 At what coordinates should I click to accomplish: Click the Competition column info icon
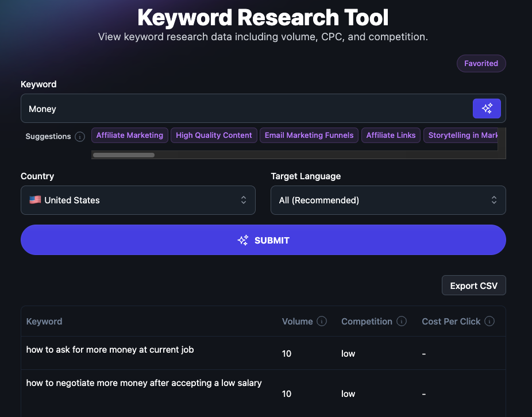click(402, 321)
